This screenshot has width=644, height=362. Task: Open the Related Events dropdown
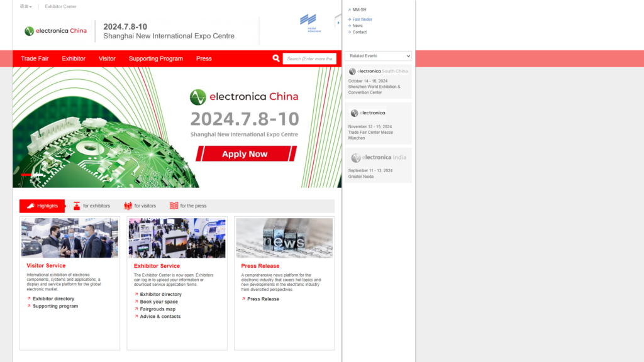(x=378, y=56)
